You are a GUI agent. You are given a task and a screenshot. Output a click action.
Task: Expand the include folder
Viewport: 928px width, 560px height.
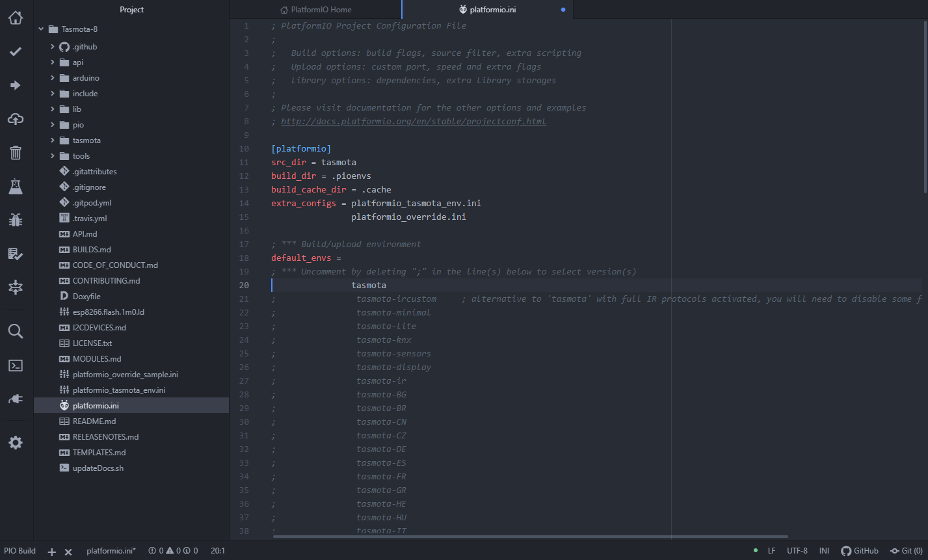(x=53, y=94)
